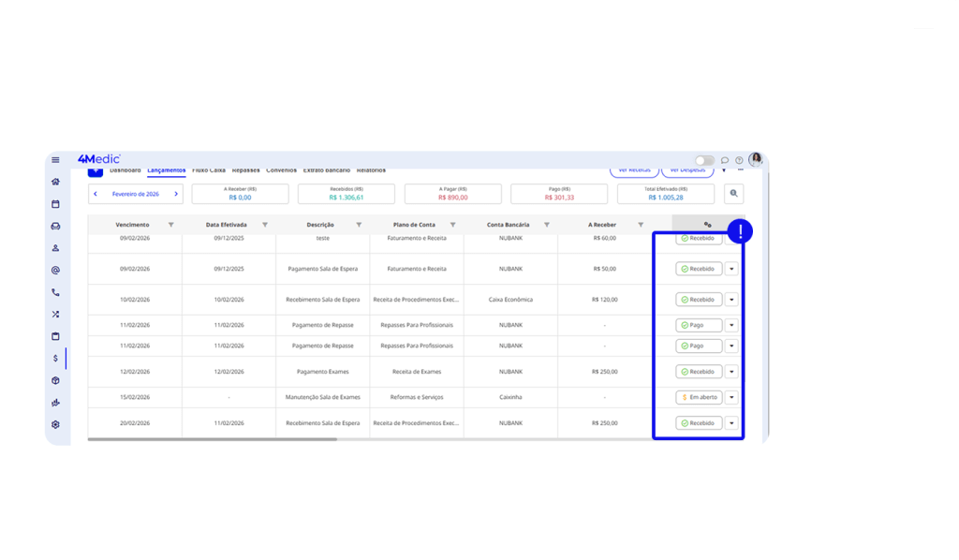Open the calendar icon in the sidebar
Screen dimensions: 959x560
click(55, 203)
